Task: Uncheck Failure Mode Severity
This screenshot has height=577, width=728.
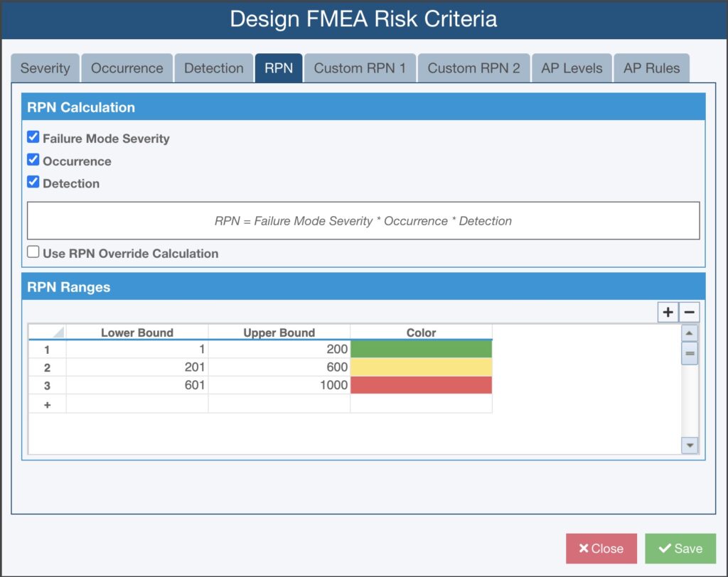Action: pyautogui.click(x=32, y=136)
